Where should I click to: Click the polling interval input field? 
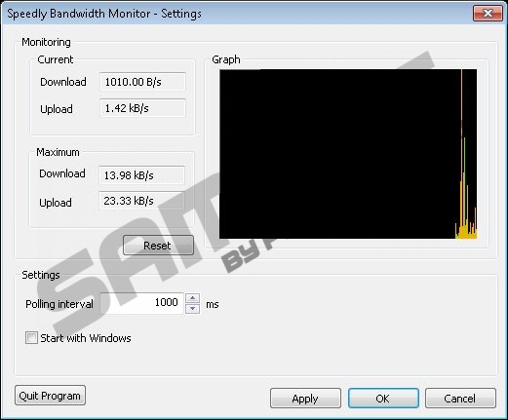[142, 303]
